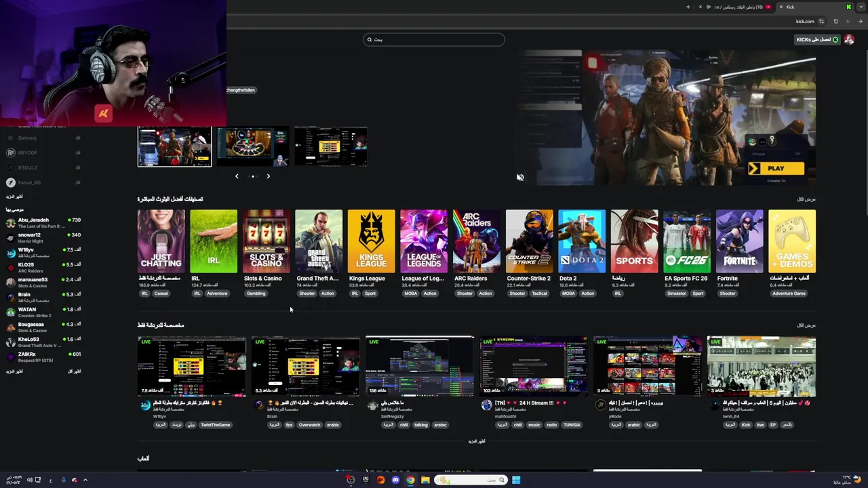Open snowar12 channel in sidebar
This screenshot has height=488, width=868.
(x=43, y=238)
